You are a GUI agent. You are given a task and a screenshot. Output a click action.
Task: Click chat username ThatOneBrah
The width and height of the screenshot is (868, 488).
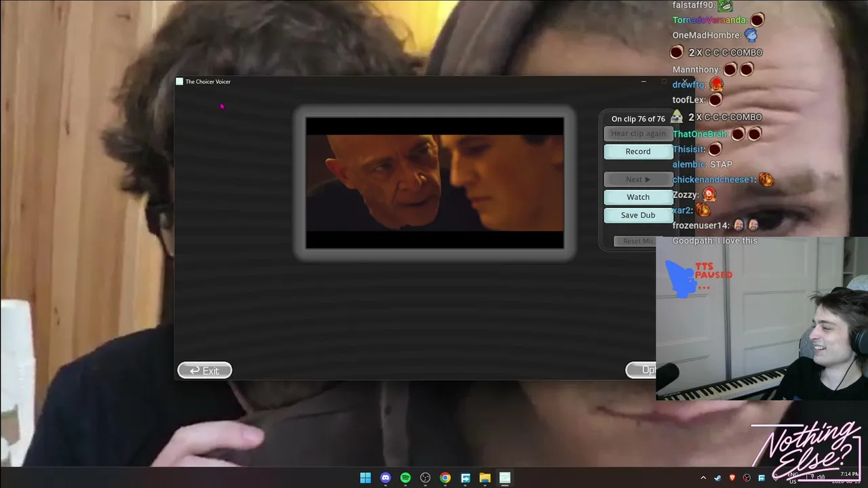click(701, 134)
